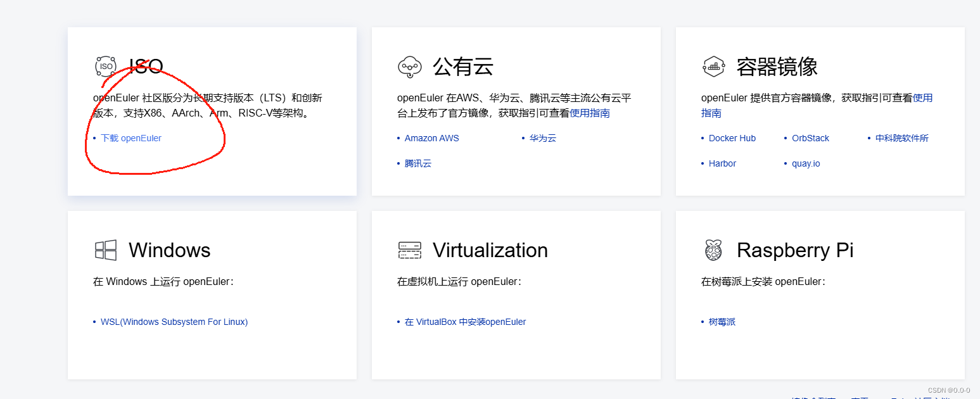Open the 下载 openEuler link
The image size is (980, 399).
131,138
